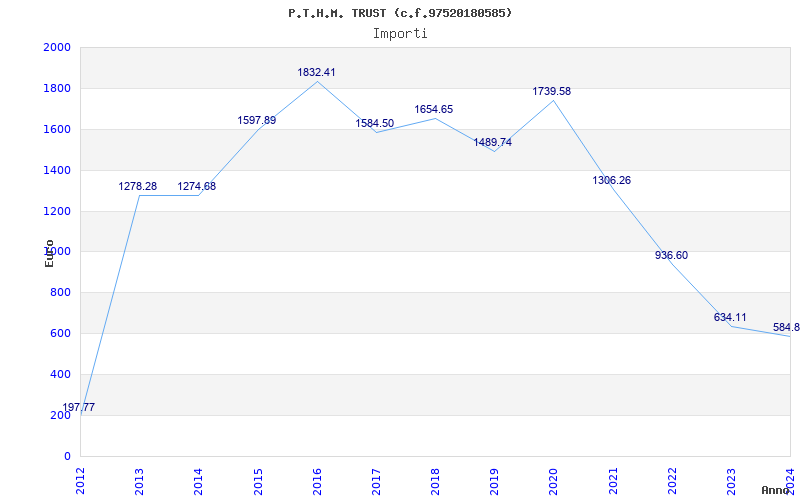800x500 pixels.
Task: Select the 1278.28 value label
Action: pyautogui.click(x=137, y=186)
